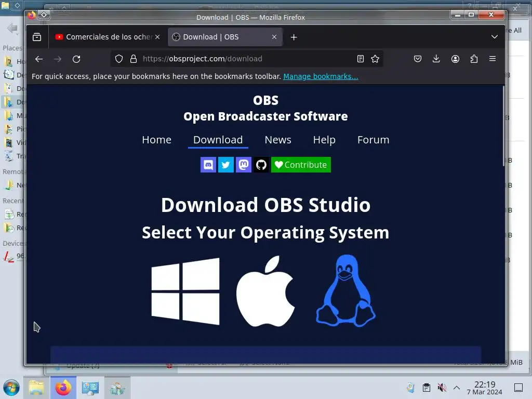Open the OBS Twitter icon
Screen dimensions: 532x399
(226, 165)
